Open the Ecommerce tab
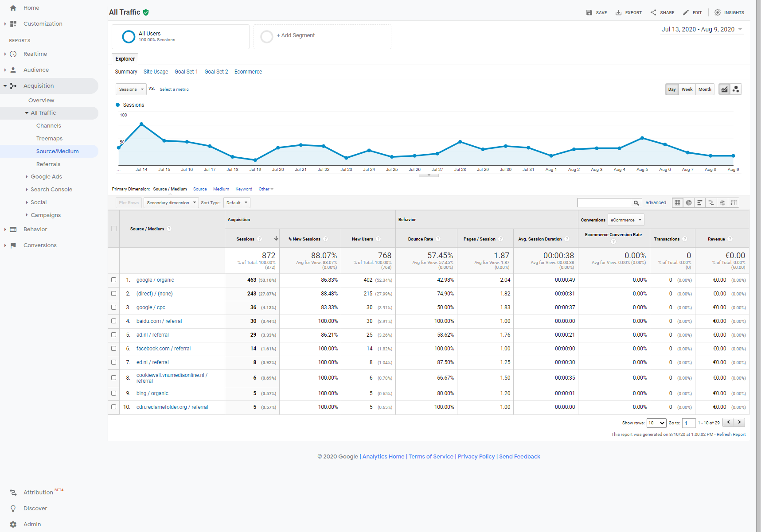The height and width of the screenshot is (532, 761). (x=248, y=72)
